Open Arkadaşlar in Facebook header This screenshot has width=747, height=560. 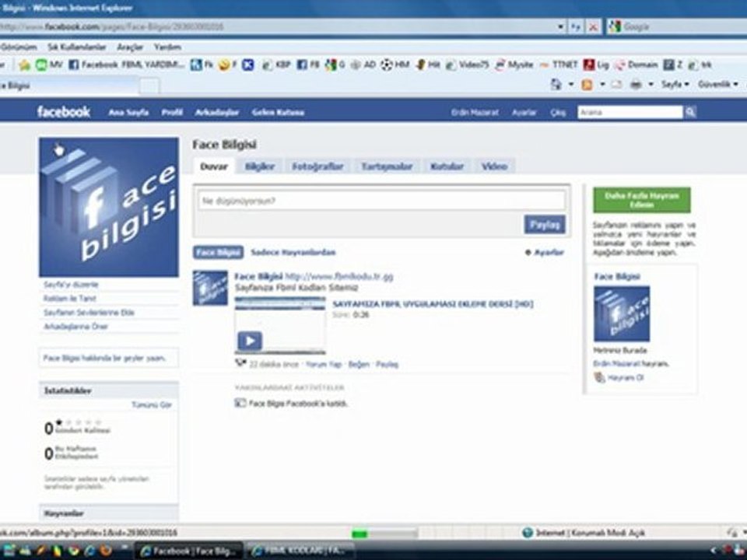tap(217, 112)
